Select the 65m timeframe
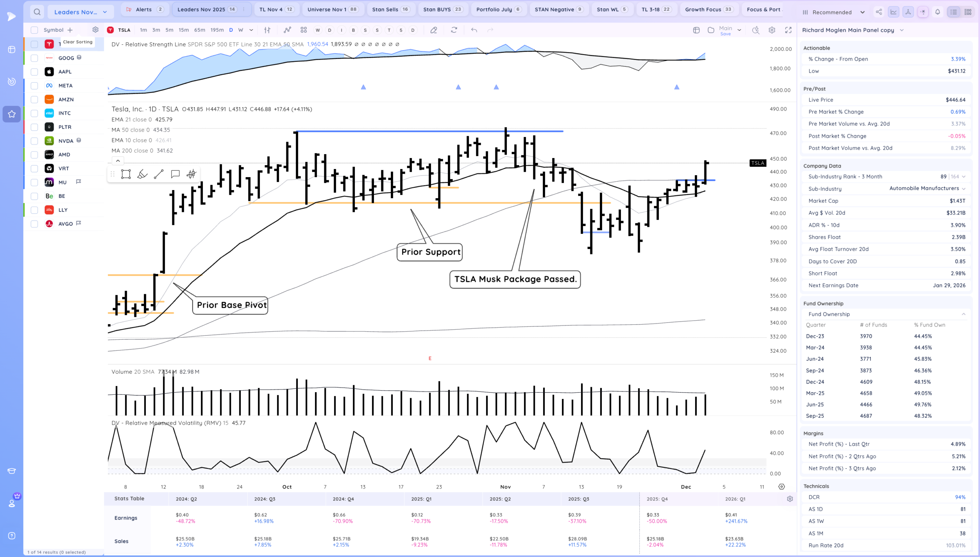The height and width of the screenshot is (557, 980). (199, 30)
